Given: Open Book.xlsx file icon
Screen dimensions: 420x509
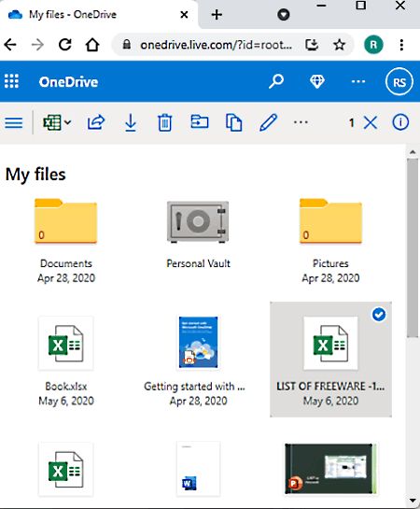Looking at the screenshot, I should tap(66, 344).
